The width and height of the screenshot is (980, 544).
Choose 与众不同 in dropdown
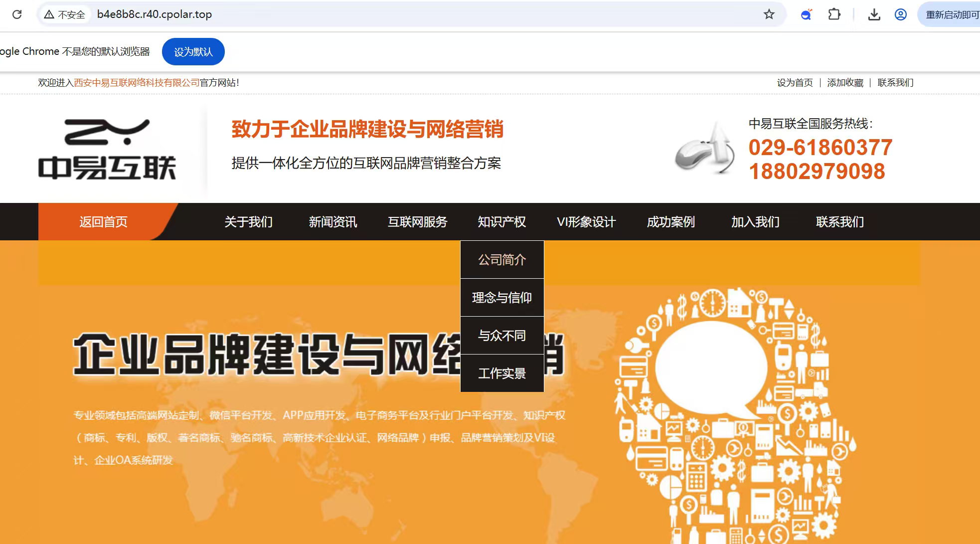(x=502, y=336)
